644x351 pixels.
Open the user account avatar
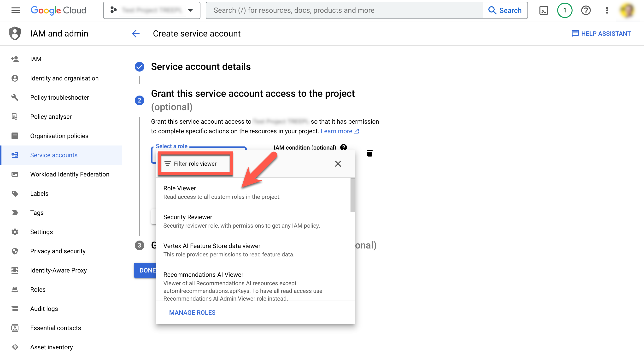point(627,10)
